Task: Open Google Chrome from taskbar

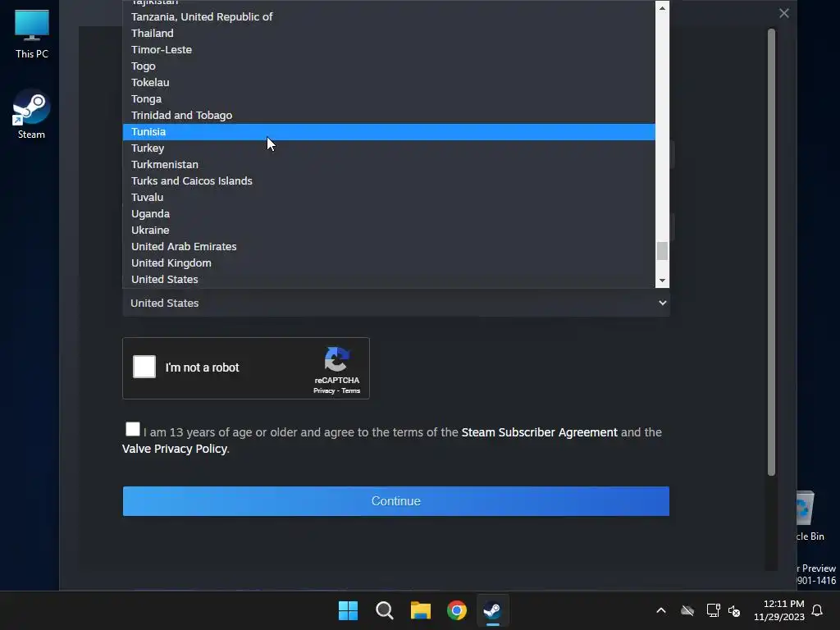Action: pyautogui.click(x=457, y=610)
